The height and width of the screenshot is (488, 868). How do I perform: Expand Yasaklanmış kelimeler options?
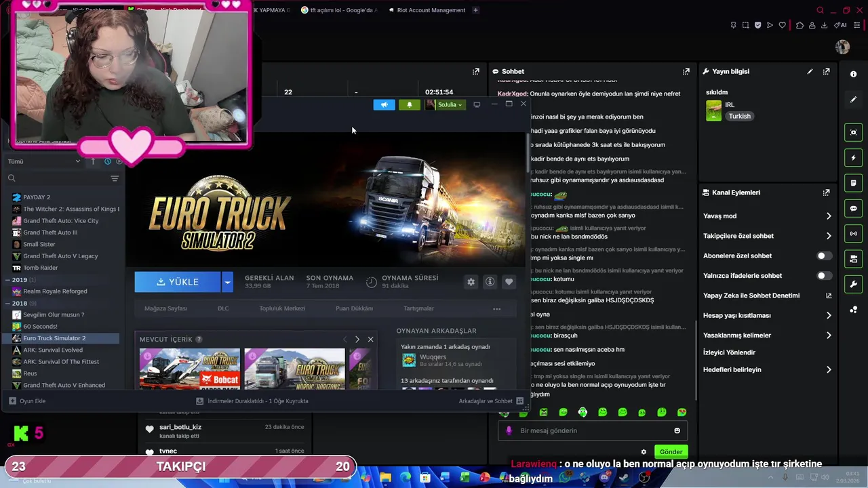(x=829, y=335)
